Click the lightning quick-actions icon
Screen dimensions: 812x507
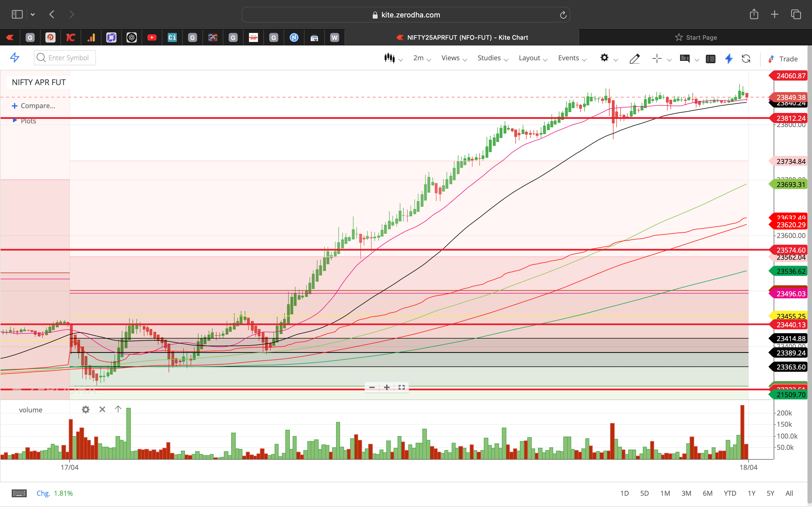point(728,59)
